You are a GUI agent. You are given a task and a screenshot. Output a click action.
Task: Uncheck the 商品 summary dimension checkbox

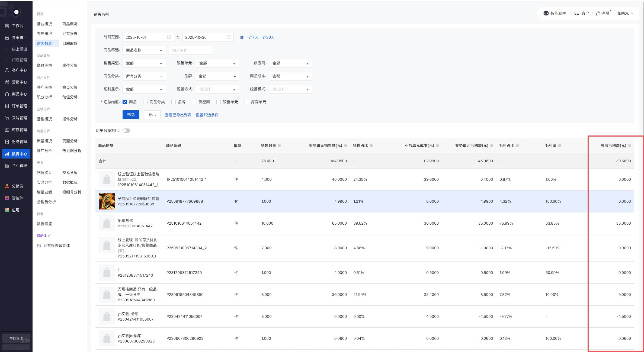(125, 102)
